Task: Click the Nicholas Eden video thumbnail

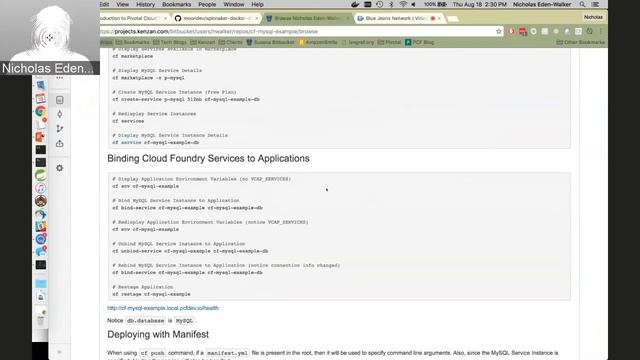Action: (x=50, y=37)
